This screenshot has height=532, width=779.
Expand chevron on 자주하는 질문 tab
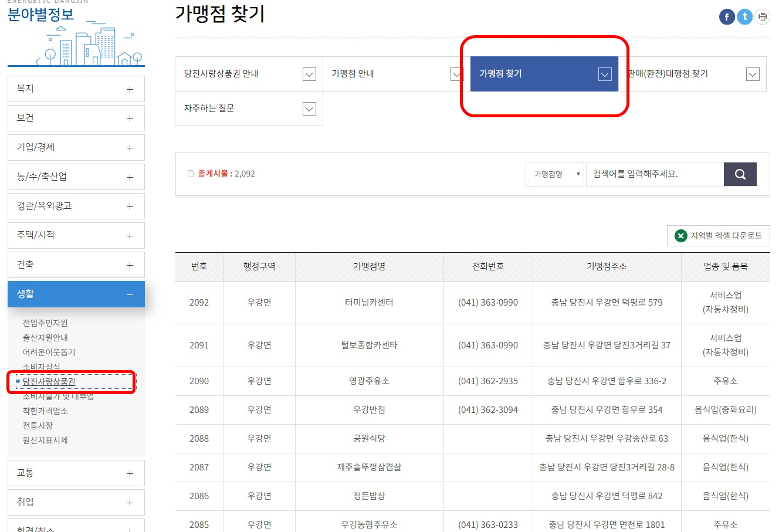coord(309,109)
